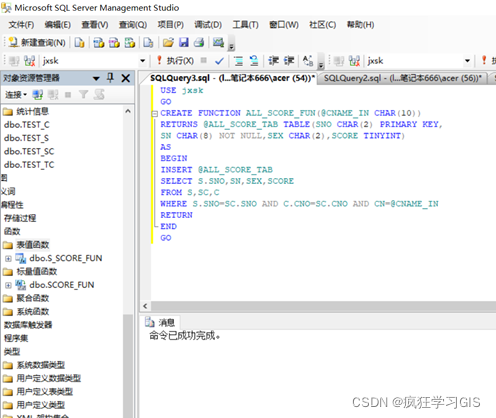Click the Analysis Services MDX Query icon
This screenshot has height=418, width=496.
click(x=99, y=42)
